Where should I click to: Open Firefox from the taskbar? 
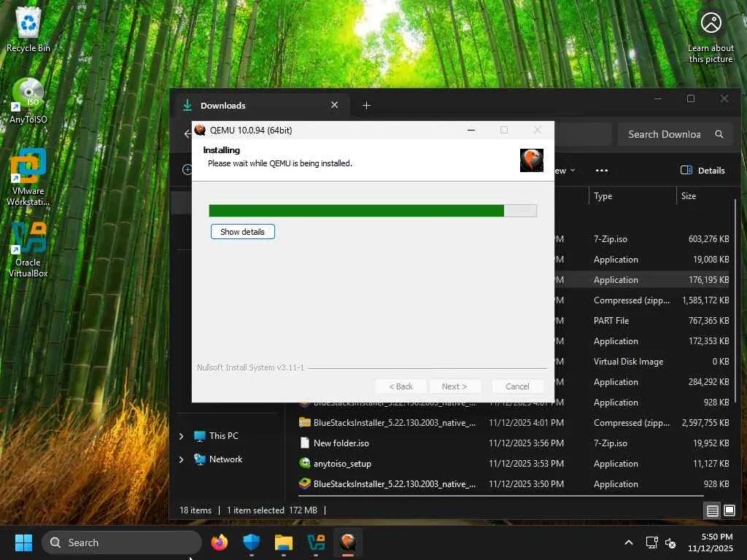tap(219, 542)
